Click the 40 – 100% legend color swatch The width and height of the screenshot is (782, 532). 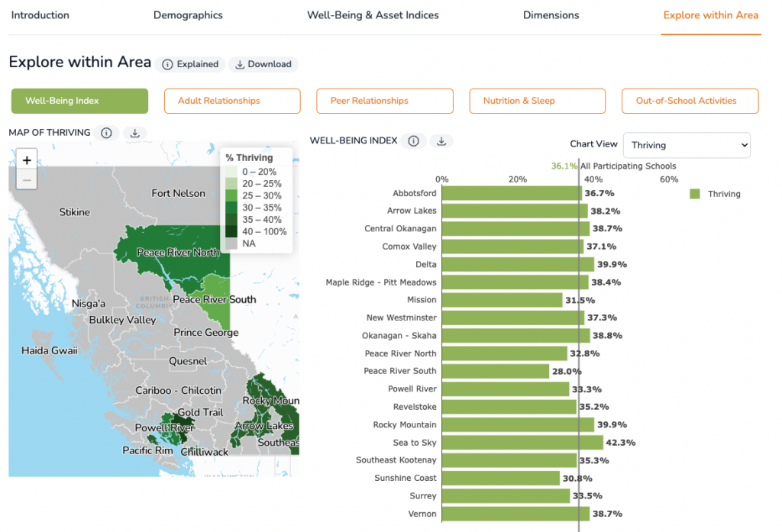(x=231, y=231)
